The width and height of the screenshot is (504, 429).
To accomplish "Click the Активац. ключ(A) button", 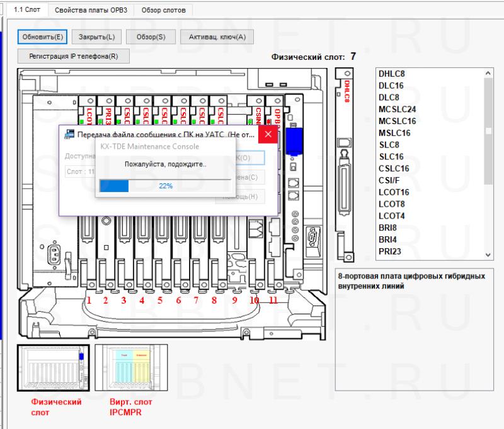I will coord(217,37).
